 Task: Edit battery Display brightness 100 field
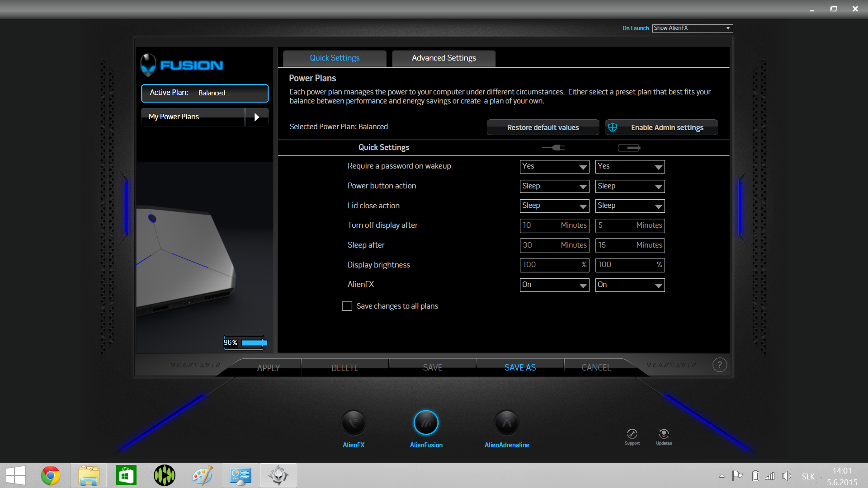pos(630,265)
